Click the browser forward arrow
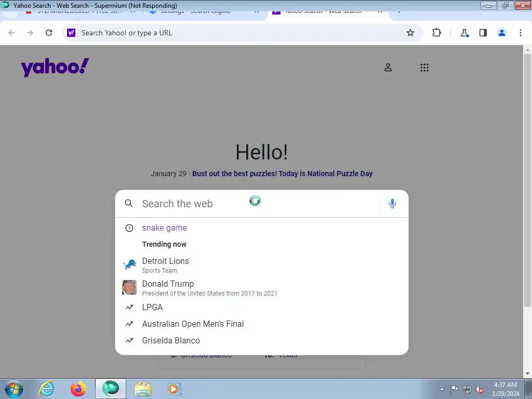 pos(30,33)
